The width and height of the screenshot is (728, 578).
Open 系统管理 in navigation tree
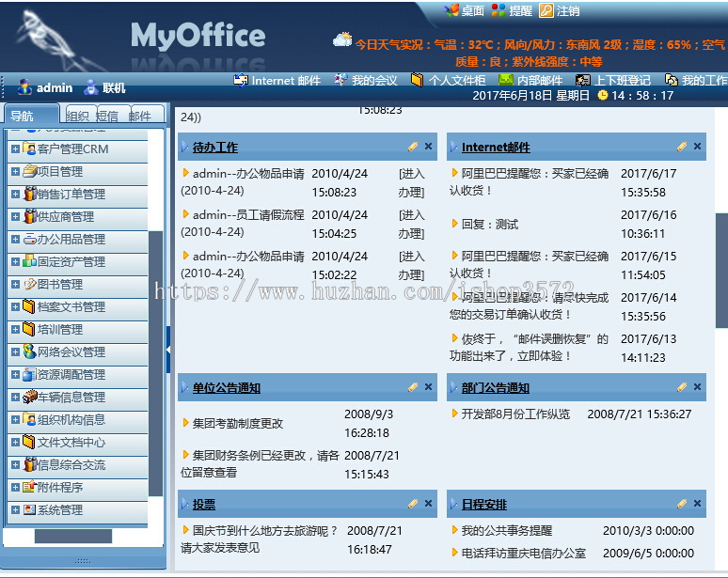pos(60,510)
